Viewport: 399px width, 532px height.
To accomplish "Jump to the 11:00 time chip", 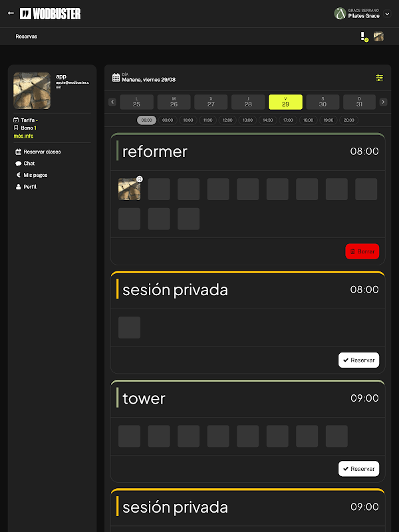I will tap(208, 120).
